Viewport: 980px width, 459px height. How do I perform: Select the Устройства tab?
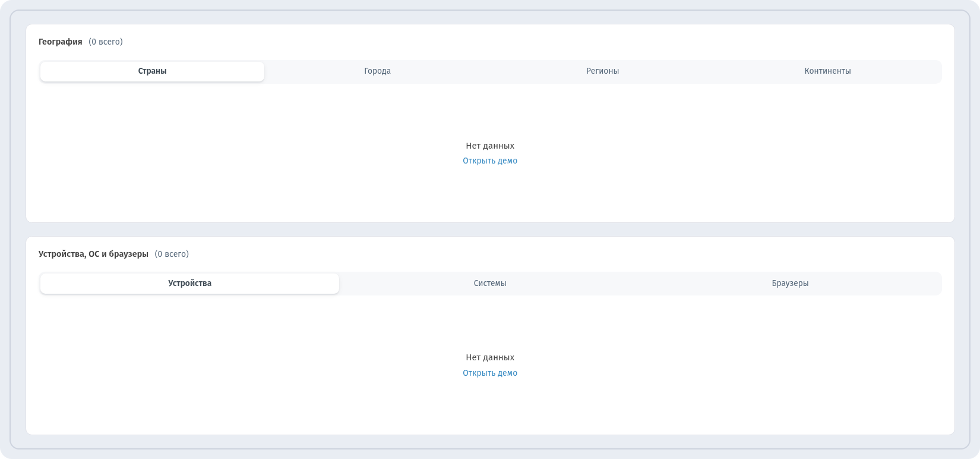[189, 284]
